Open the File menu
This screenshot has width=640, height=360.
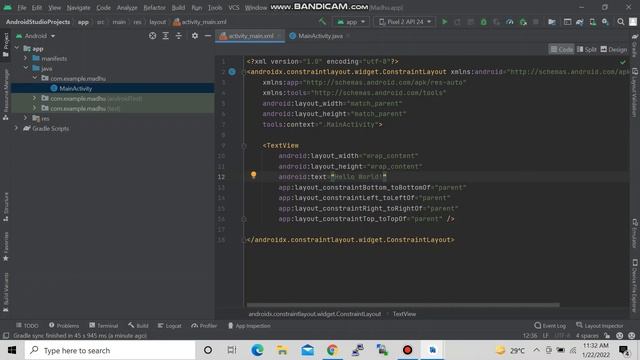[x=22, y=8]
